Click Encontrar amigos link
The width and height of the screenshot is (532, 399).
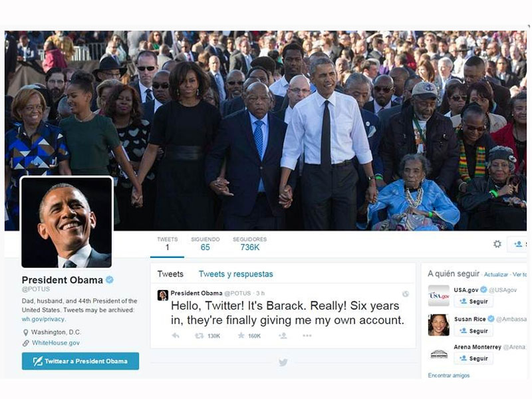(448, 375)
